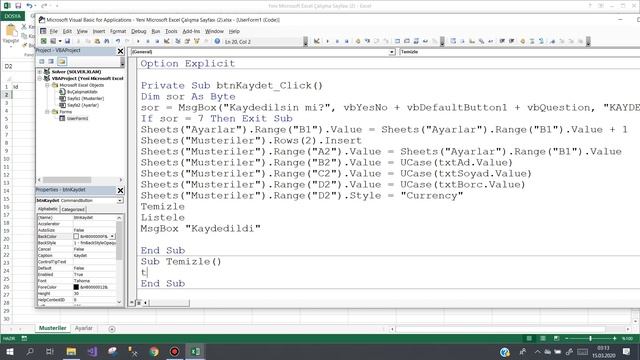The image size is (640, 360).
Task: Open the Add-Ins menu
Action: tap(191, 31)
